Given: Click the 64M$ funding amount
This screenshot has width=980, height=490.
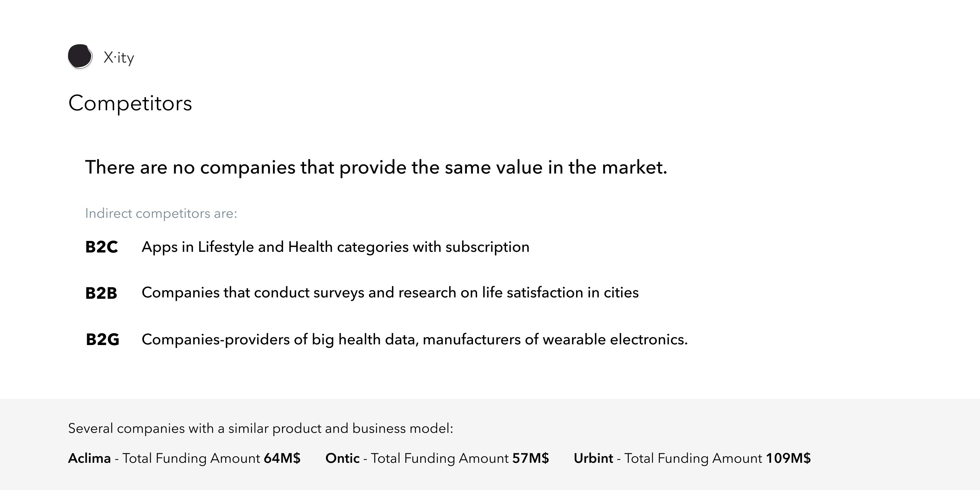Looking at the screenshot, I should tap(282, 458).
